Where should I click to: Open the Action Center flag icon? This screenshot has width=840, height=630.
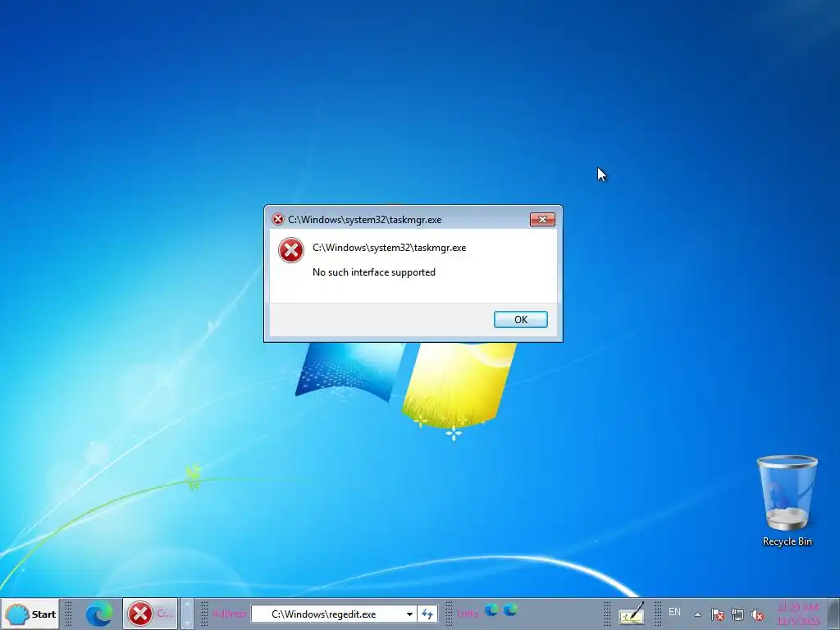coord(717,614)
